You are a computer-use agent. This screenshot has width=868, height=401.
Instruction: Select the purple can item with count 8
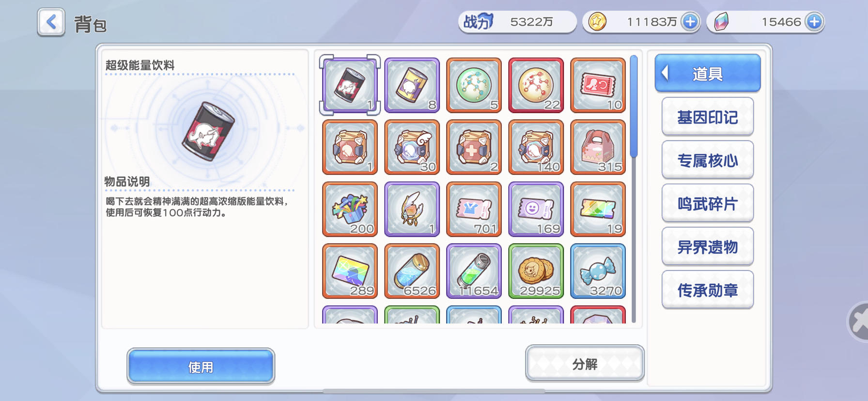point(412,85)
